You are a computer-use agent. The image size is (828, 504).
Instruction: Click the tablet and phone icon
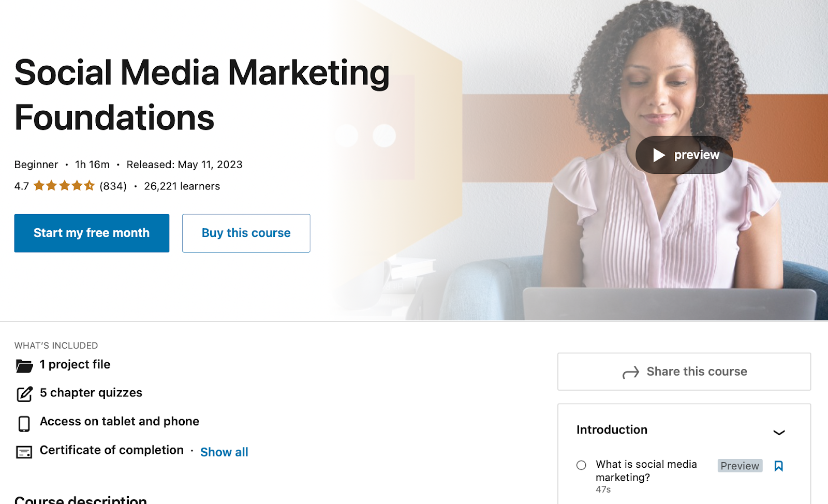(x=24, y=423)
